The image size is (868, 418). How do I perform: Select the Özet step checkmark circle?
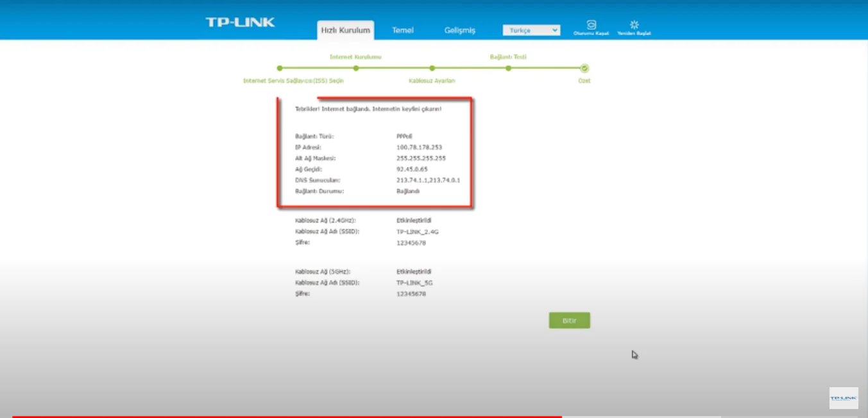coord(584,68)
